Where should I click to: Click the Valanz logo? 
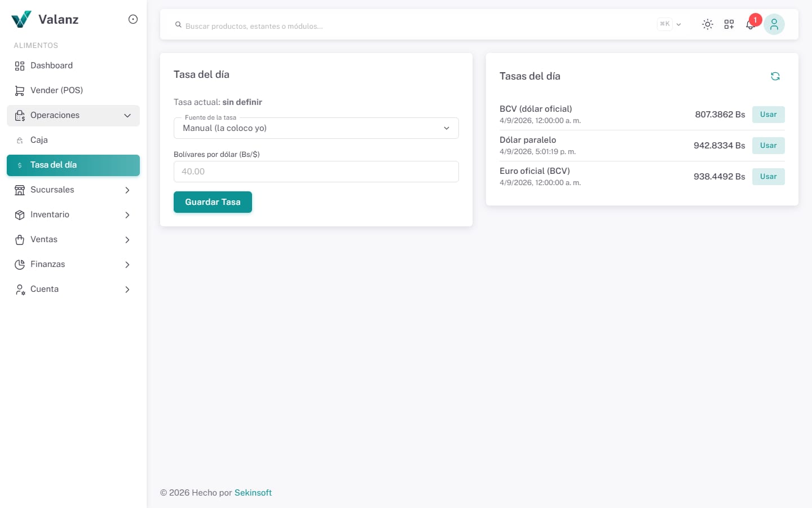click(x=45, y=19)
